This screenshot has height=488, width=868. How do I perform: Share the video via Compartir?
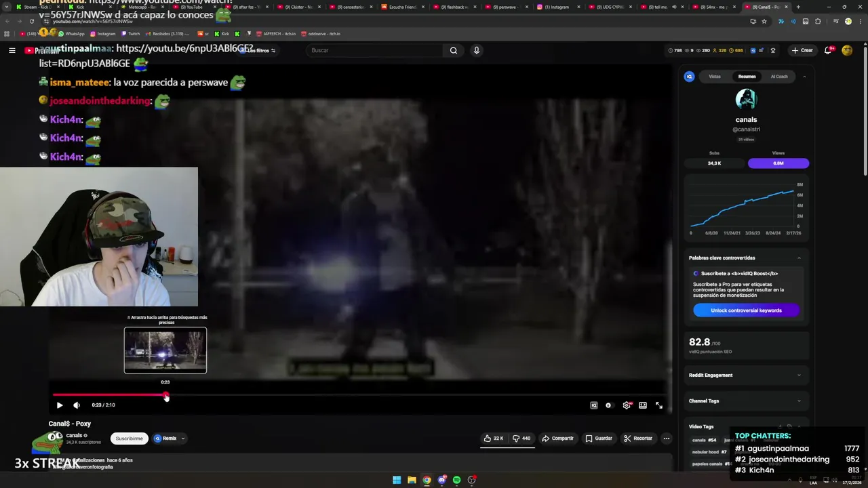coord(558,439)
